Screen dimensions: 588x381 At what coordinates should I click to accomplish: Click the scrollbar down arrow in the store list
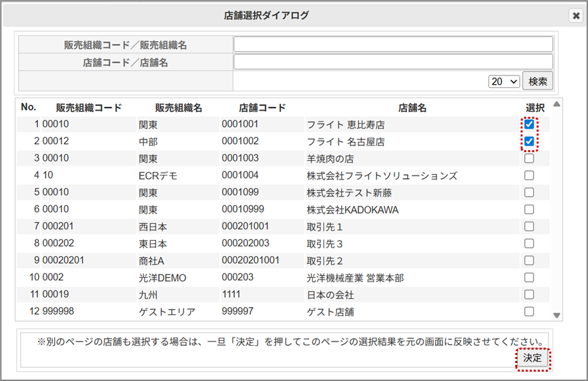pyautogui.click(x=557, y=316)
